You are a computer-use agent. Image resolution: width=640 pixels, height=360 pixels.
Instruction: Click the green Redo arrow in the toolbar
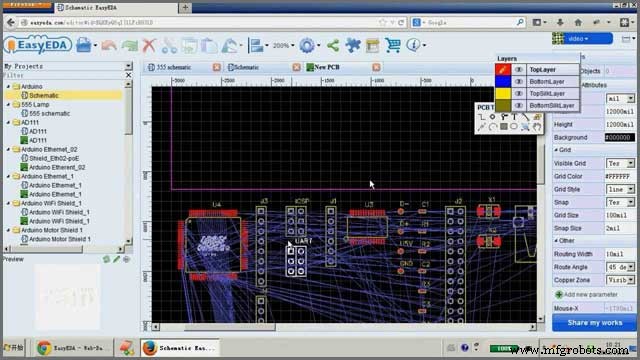tap(130, 45)
